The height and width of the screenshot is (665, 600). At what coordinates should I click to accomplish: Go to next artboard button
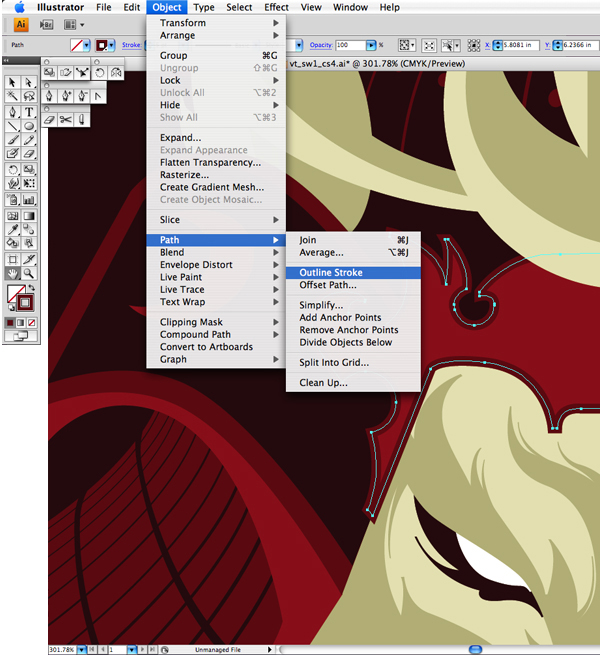143,650
